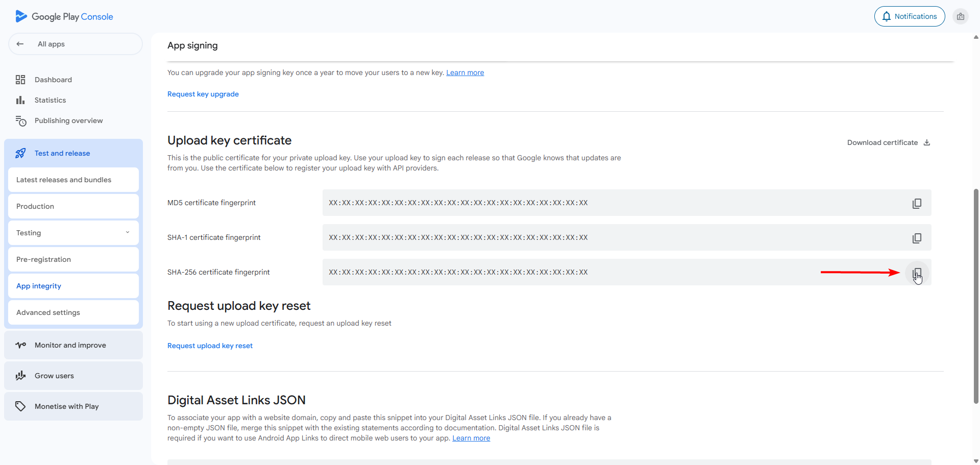Copy the MD5 certificate fingerprint
The width and height of the screenshot is (980, 465).
pos(917,203)
